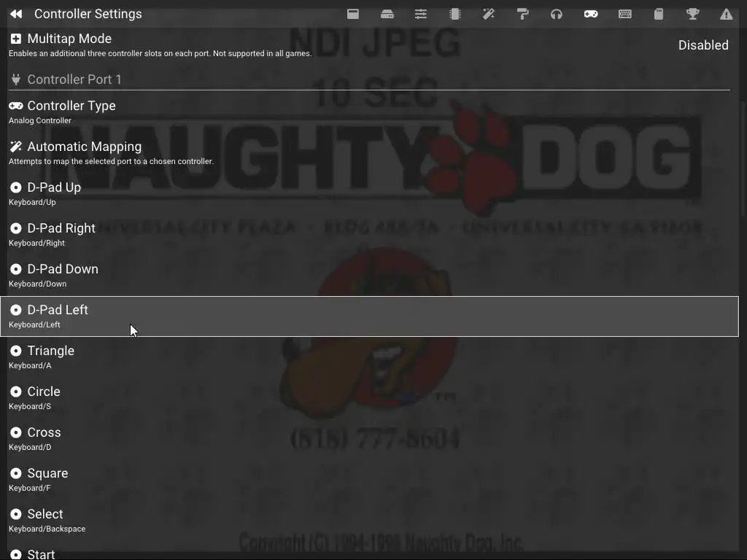Click the vertical scrollbar on the right edge
The width and height of the screenshot is (747, 560).
[743, 157]
